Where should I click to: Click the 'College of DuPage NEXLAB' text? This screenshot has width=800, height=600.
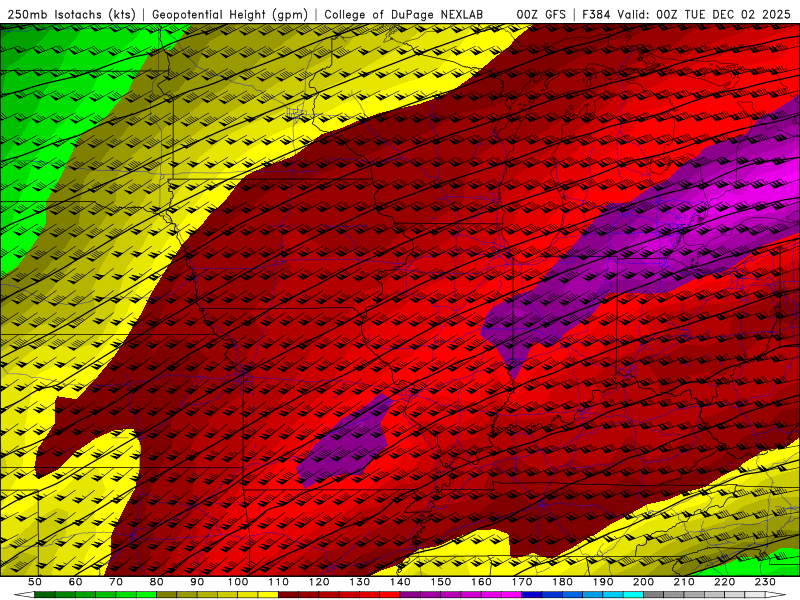(403, 15)
